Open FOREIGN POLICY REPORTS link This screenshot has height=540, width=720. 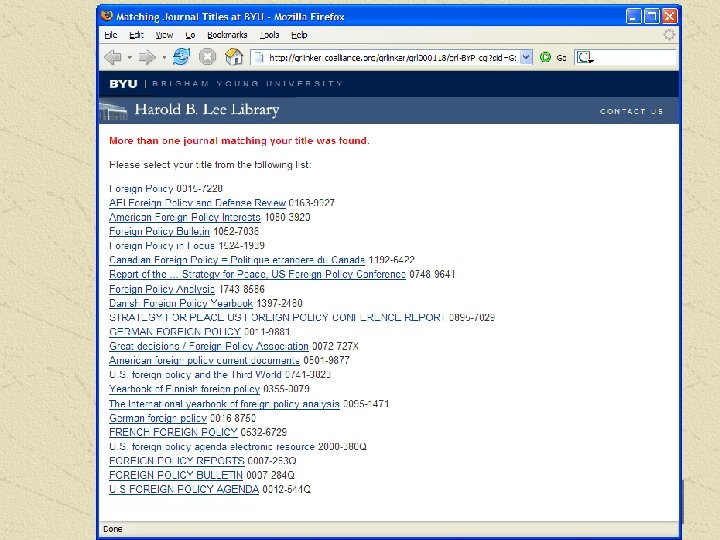pyautogui.click(x=177, y=461)
